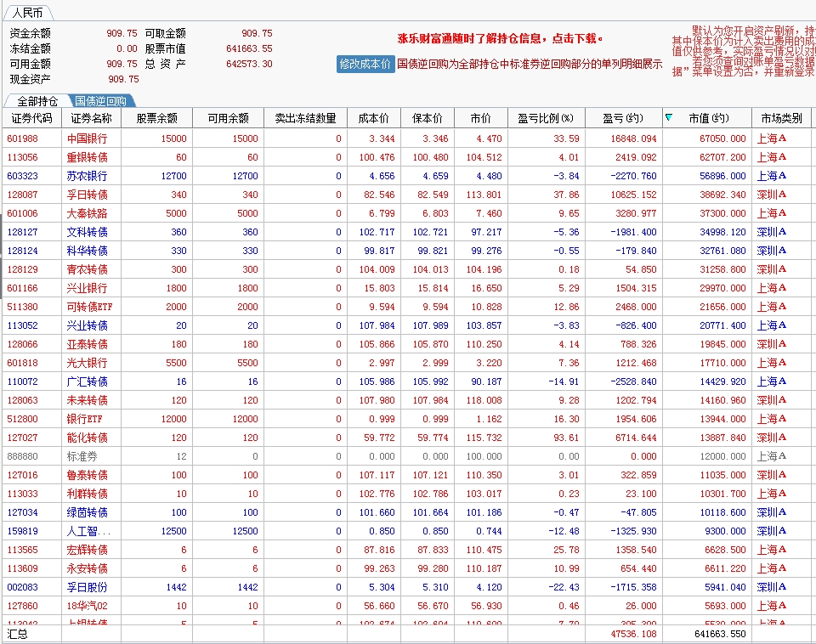Click security code 113056
The height and width of the screenshot is (644, 816).
tap(22, 158)
